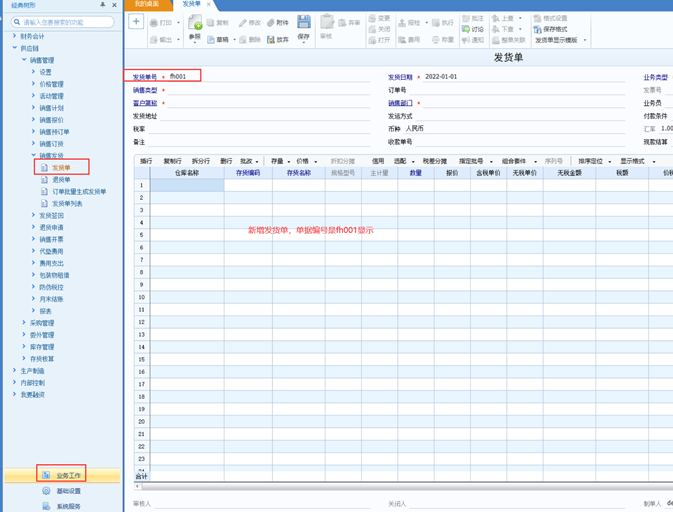This screenshot has height=512, width=673.
Task: Click the 草稿 draft icon
Action: click(211, 39)
